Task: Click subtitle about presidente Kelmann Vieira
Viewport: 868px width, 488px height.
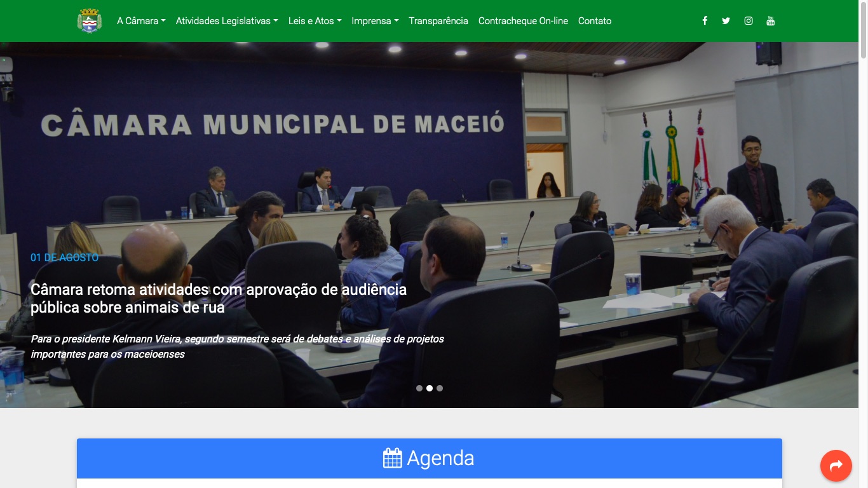Action: (x=238, y=346)
